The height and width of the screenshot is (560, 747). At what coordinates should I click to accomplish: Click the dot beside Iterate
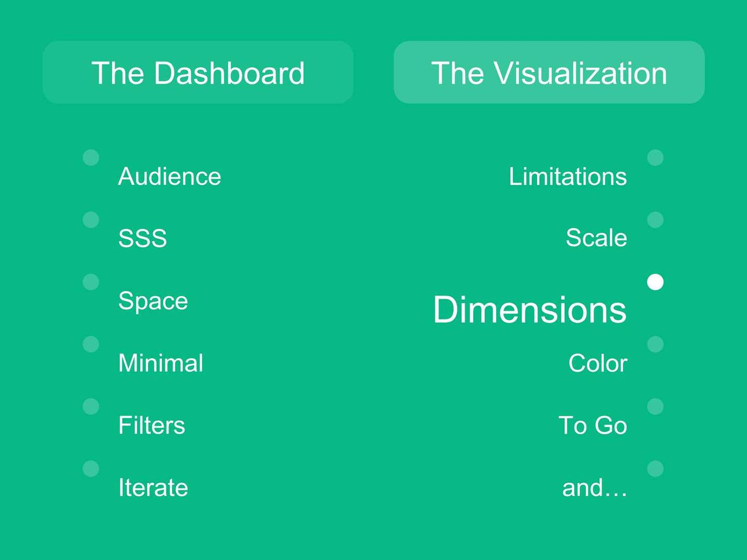click(x=91, y=468)
